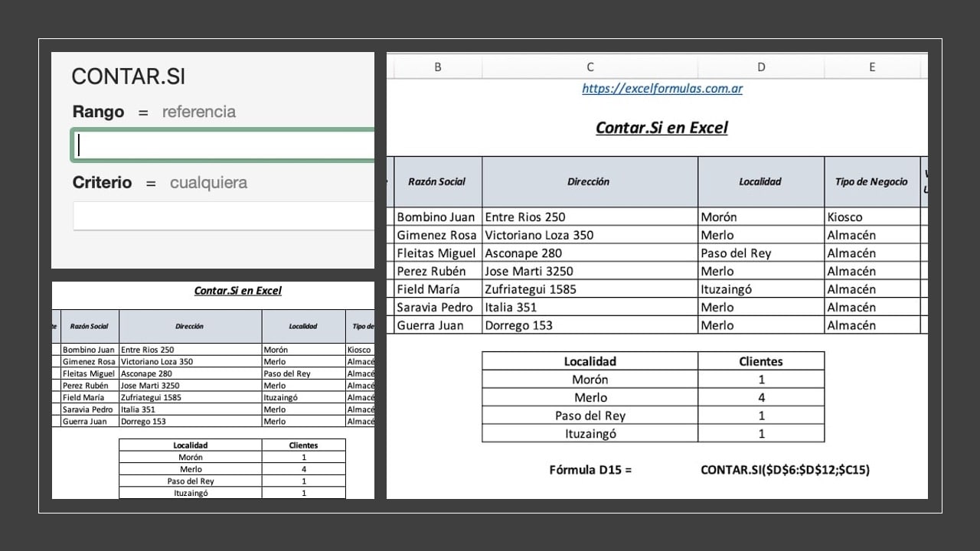Select the Paso del Rey cell
The image size is (980, 551).
[590, 413]
